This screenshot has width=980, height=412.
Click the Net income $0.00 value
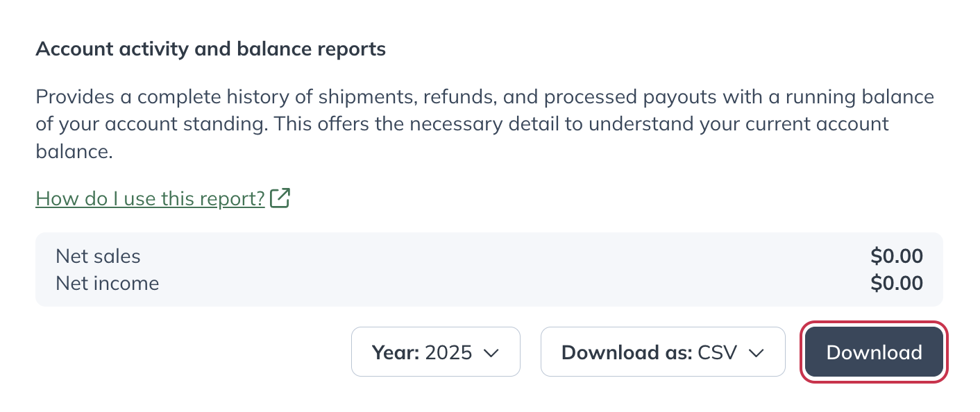897,283
